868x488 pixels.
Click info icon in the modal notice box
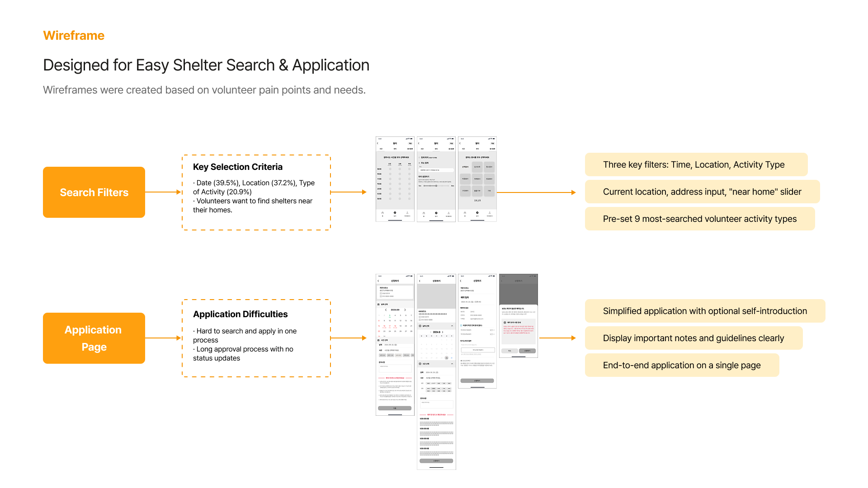pyautogui.click(x=505, y=323)
